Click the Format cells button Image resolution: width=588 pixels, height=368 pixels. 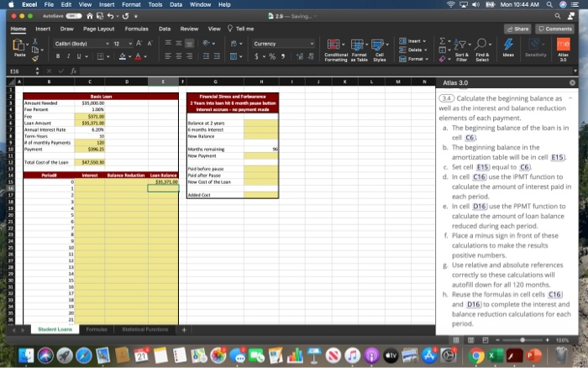coord(413,59)
